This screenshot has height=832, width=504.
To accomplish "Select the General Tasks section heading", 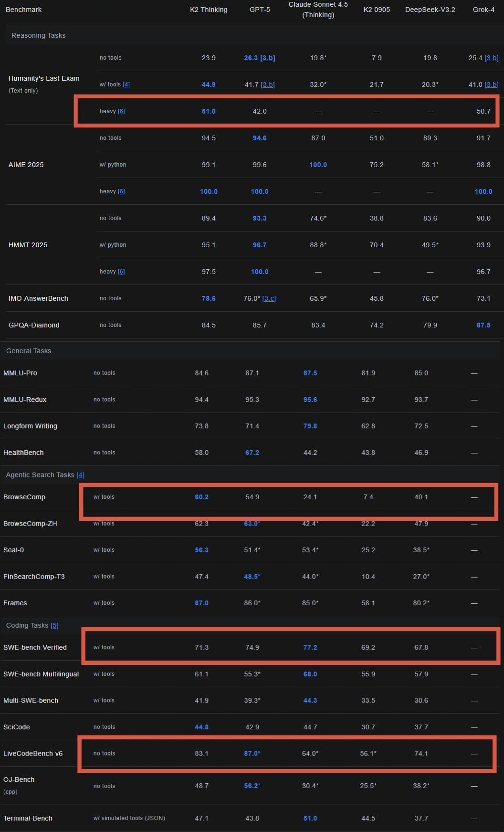I will [x=29, y=351].
